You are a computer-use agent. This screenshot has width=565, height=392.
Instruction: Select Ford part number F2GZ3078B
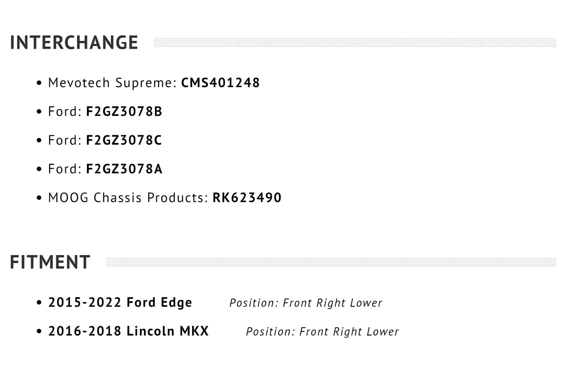point(124,111)
